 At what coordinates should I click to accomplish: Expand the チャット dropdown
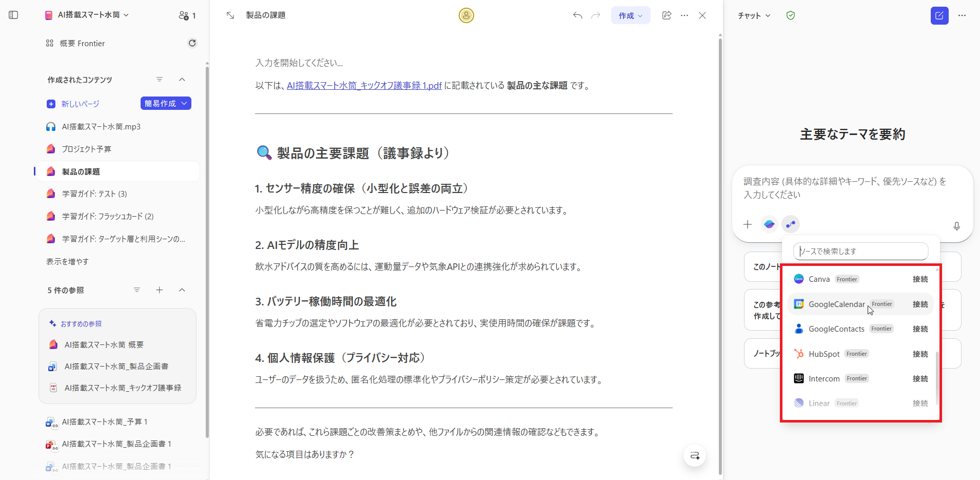753,15
